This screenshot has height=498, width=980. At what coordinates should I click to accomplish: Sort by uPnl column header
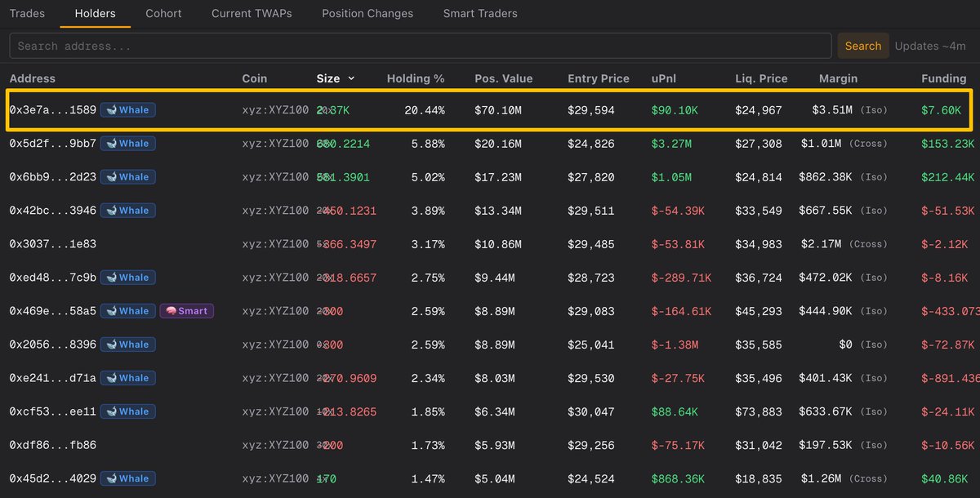click(x=664, y=78)
